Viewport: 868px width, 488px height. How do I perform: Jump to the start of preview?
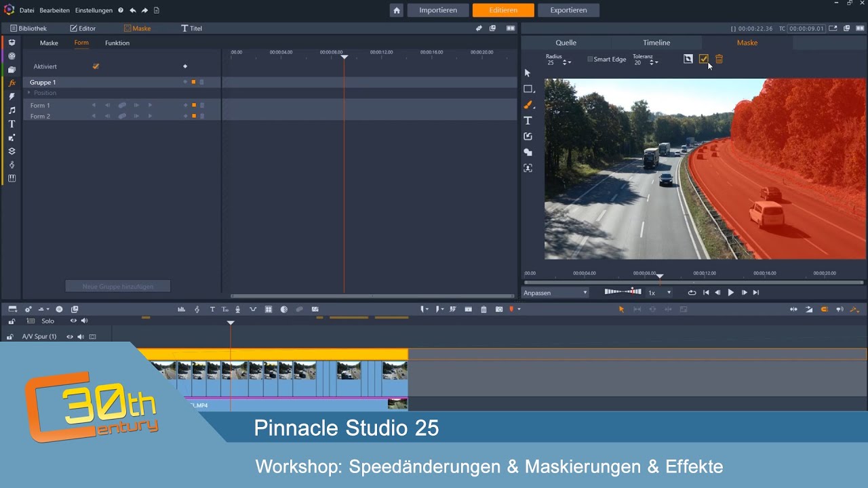click(x=706, y=293)
